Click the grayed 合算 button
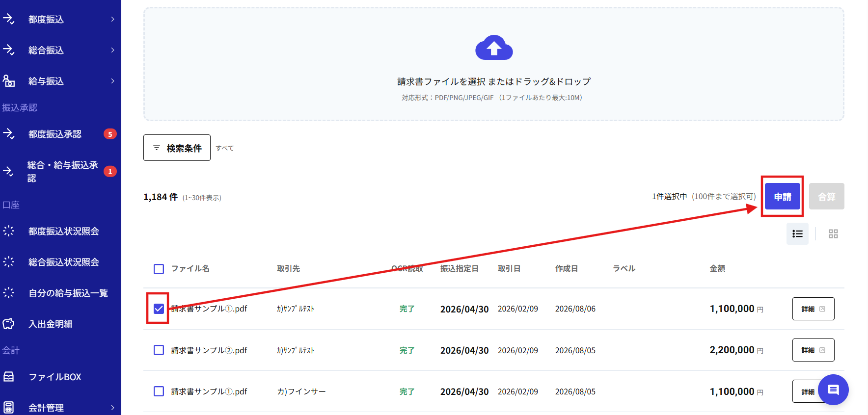The width and height of the screenshot is (868, 415). coord(827,196)
